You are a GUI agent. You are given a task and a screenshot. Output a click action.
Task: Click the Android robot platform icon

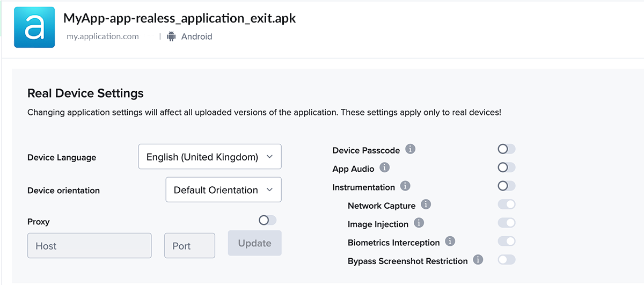(172, 36)
